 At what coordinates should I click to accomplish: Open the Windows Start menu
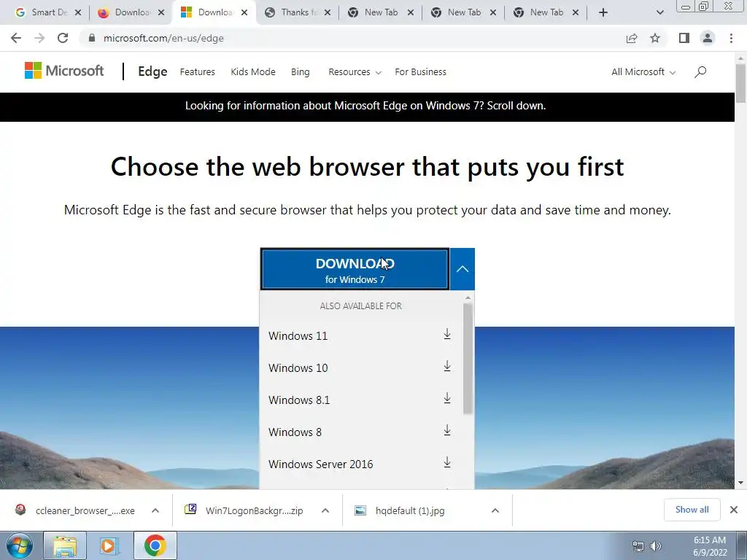tap(20, 545)
